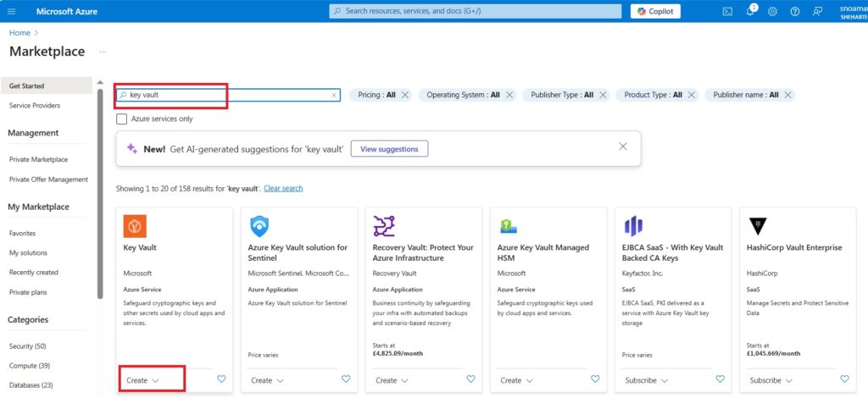Click the Azure Key Vault solution for Sentinel logo
Viewport: 868px width, 398px height.
(259, 226)
